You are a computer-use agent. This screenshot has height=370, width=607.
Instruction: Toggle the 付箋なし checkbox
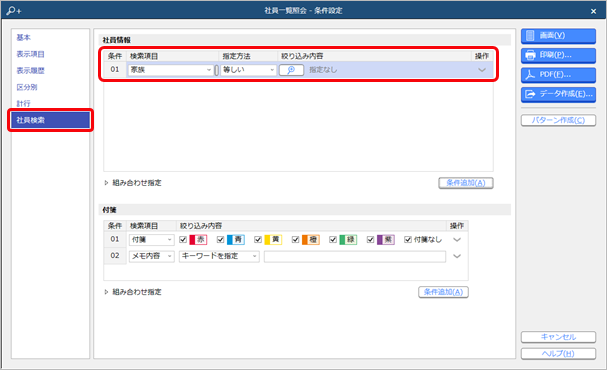(x=408, y=240)
